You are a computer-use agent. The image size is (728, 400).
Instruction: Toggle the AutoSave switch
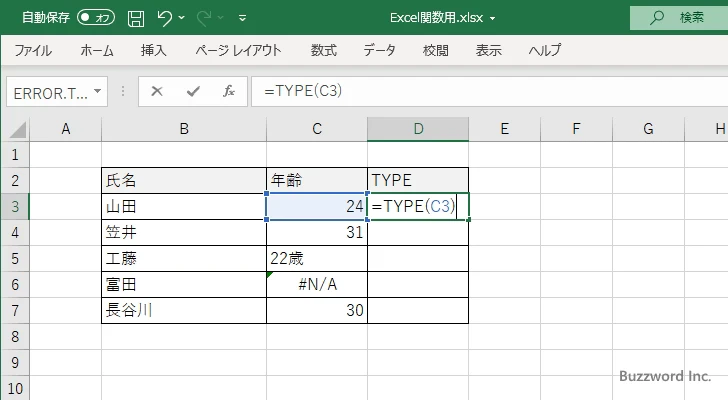coord(96,18)
